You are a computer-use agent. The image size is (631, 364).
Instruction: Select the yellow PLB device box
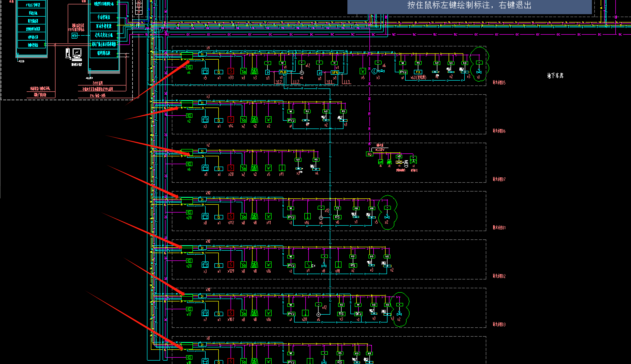point(283,72)
